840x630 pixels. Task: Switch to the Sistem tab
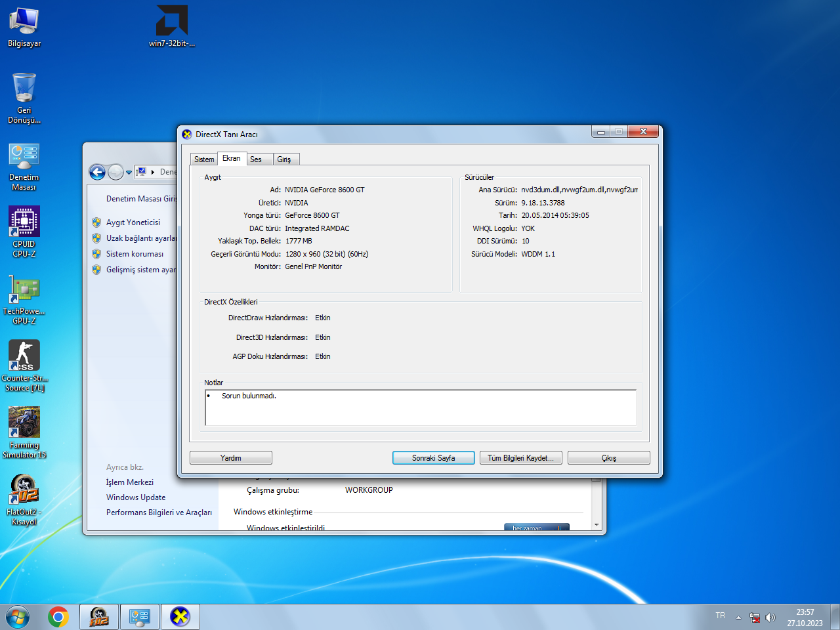click(204, 159)
